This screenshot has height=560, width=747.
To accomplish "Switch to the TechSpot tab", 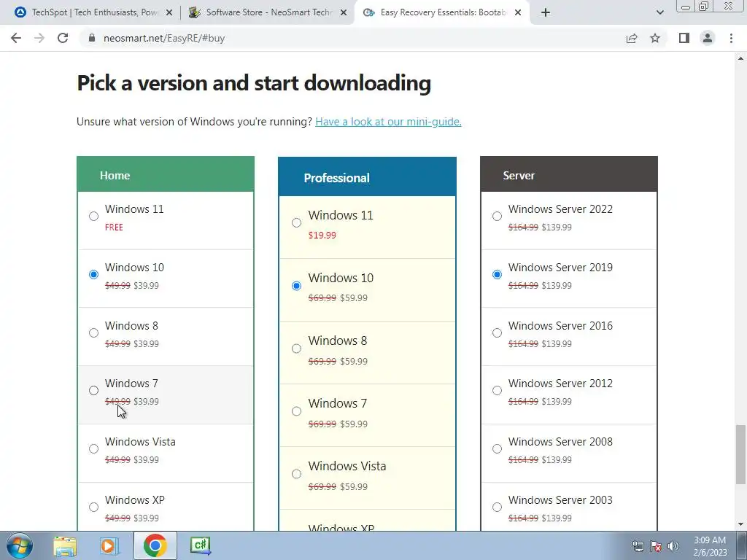I will point(93,12).
